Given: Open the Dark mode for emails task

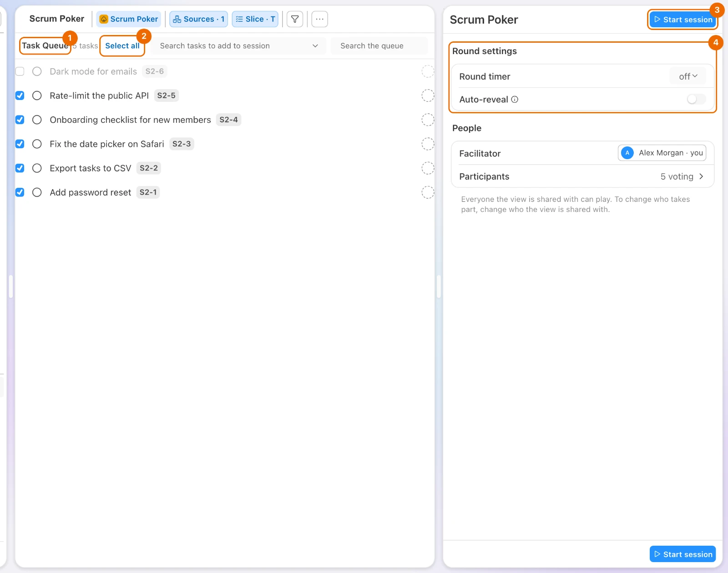Looking at the screenshot, I should click(93, 71).
